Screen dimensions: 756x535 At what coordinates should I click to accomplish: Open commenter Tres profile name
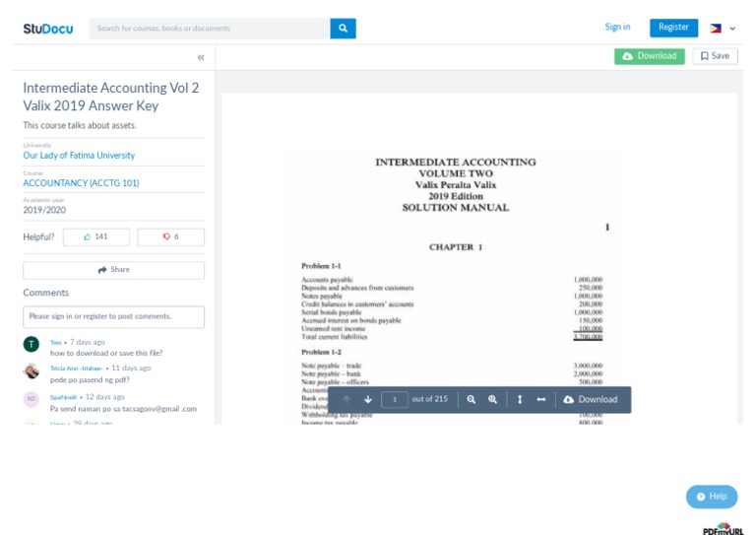click(x=56, y=343)
